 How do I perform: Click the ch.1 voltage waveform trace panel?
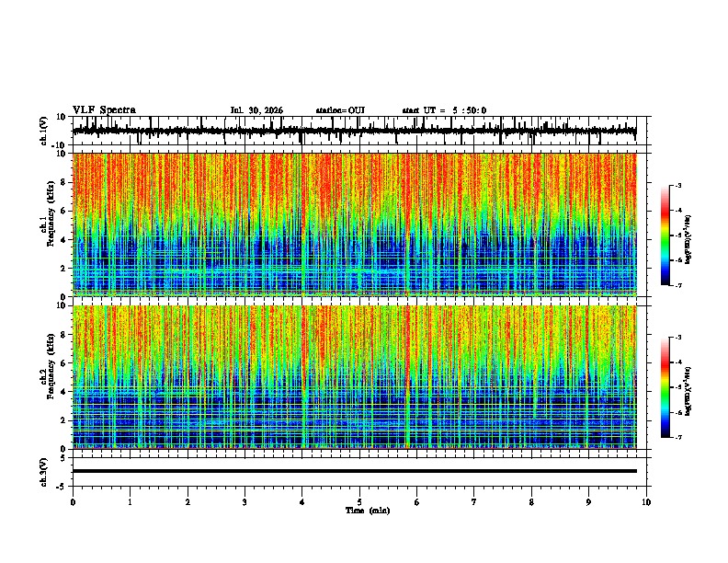[x=359, y=131]
